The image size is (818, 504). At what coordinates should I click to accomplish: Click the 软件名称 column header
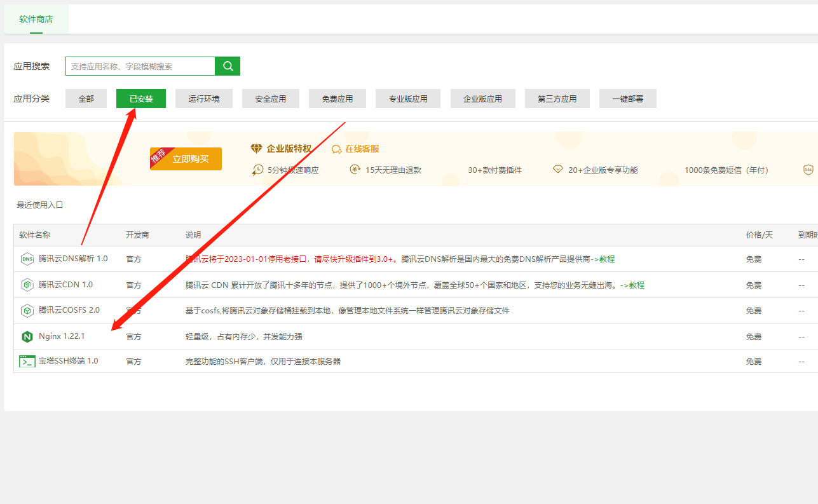[34, 235]
